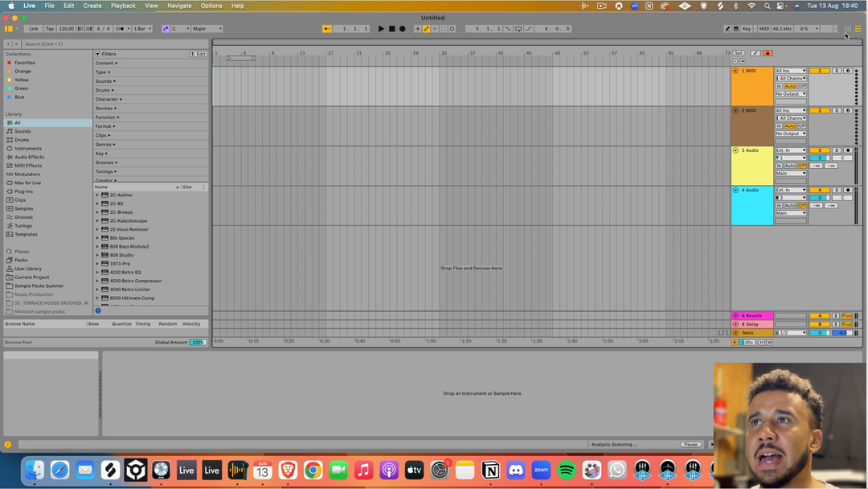This screenshot has height=489, width=868.
Task: Enable the Draw Mode pencil
Action: pos(727,29)
